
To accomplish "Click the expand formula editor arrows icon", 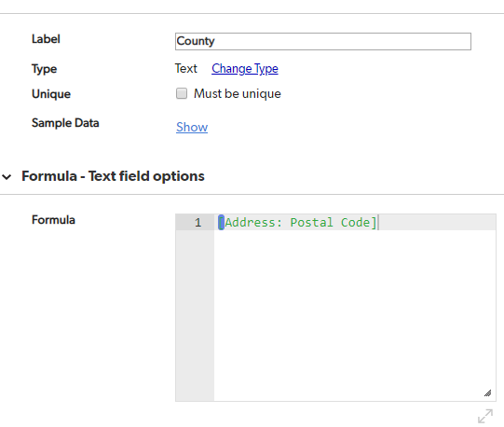I will pos(485,416).
